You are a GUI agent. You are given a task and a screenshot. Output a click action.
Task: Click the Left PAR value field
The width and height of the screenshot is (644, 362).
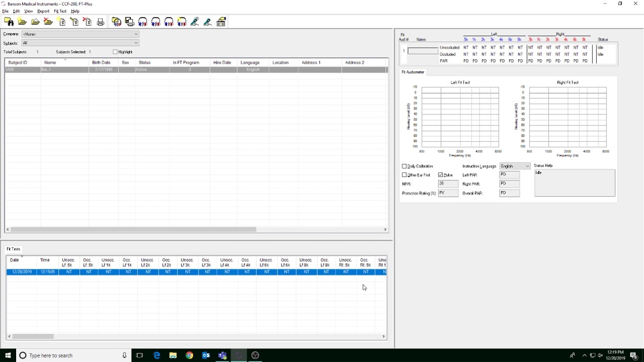[x=510, y=174]
